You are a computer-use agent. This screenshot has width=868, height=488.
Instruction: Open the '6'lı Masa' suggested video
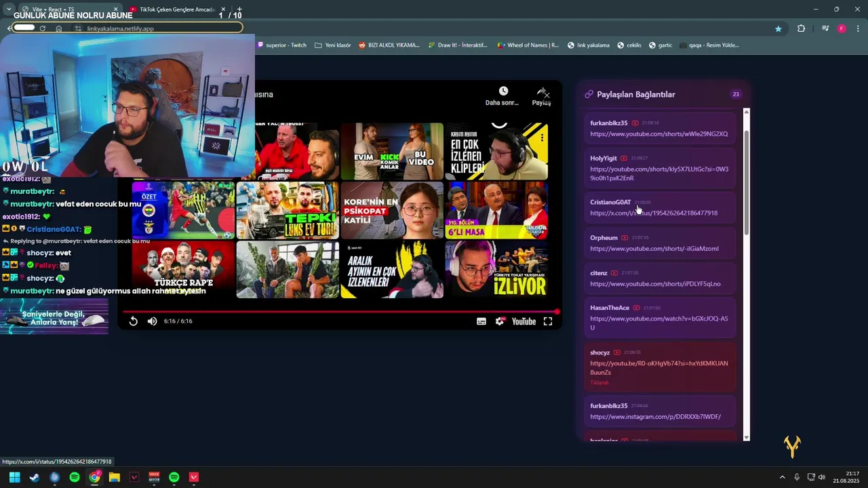click(496, 210)
